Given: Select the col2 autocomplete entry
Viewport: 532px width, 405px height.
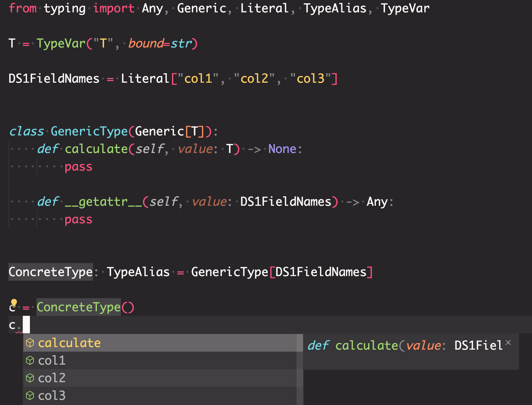Looking at the screenshot, I should pyautogui.click(x=52, y=378).
